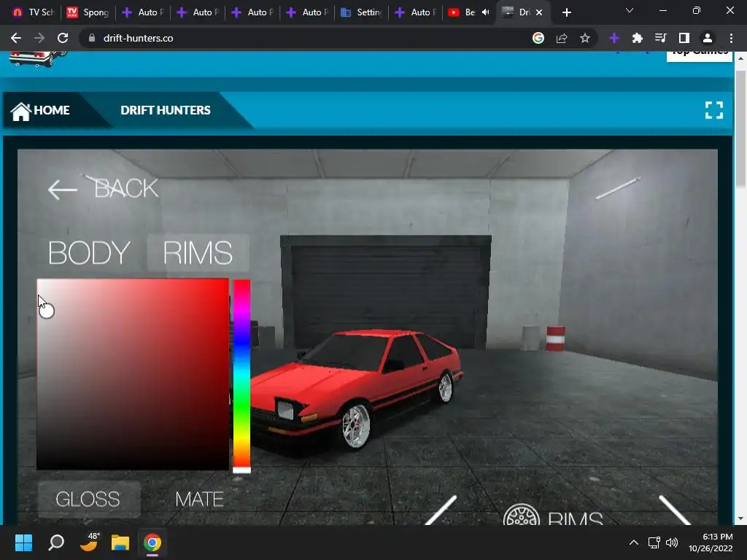
Task: Mute the audio-playing YouTube tab
Action: tap(485, 12)
